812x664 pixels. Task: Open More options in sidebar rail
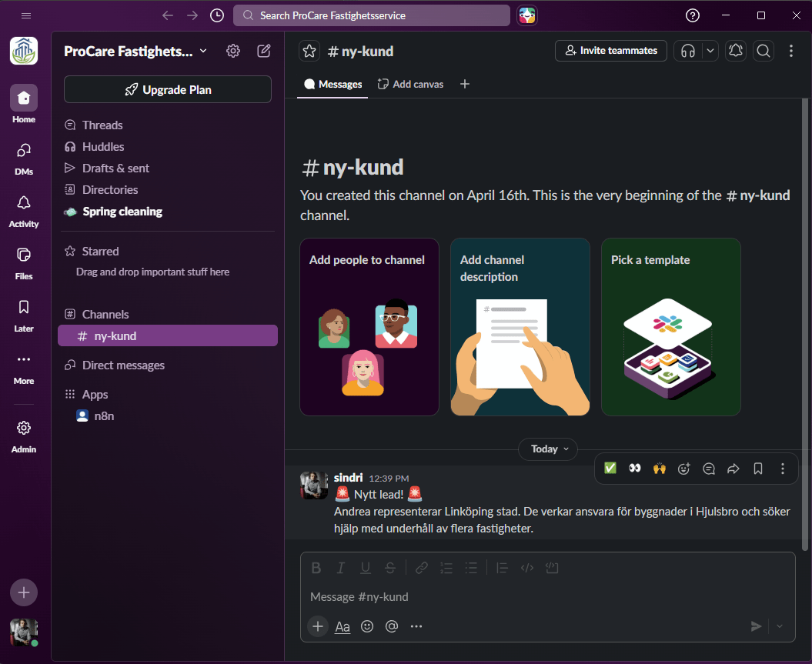click(24, 368)
